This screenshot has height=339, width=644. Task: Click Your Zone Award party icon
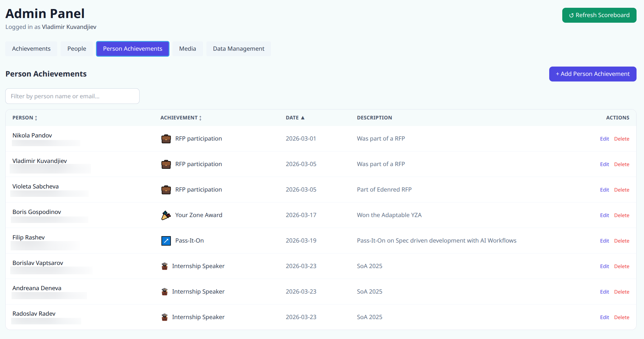pos(166,215)
